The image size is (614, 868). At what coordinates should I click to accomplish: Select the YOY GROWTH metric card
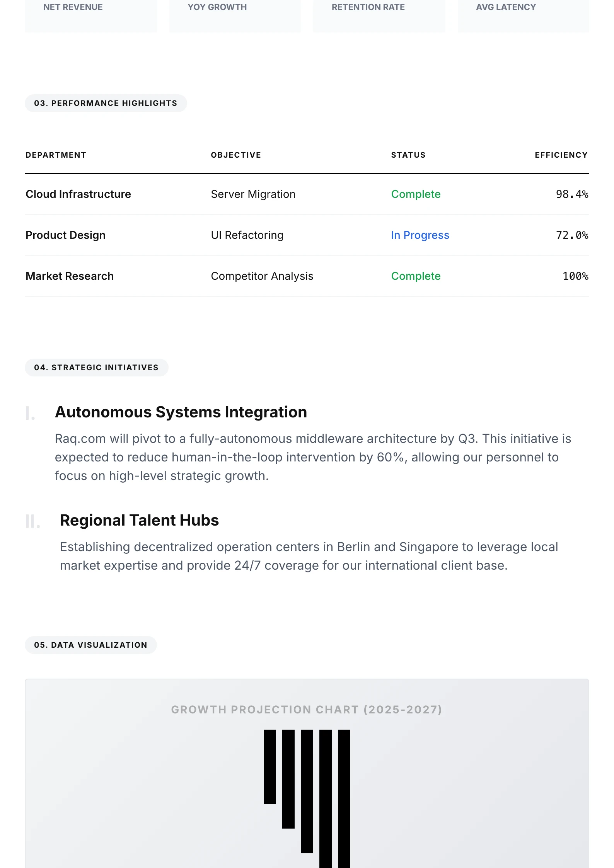point(235,15)
